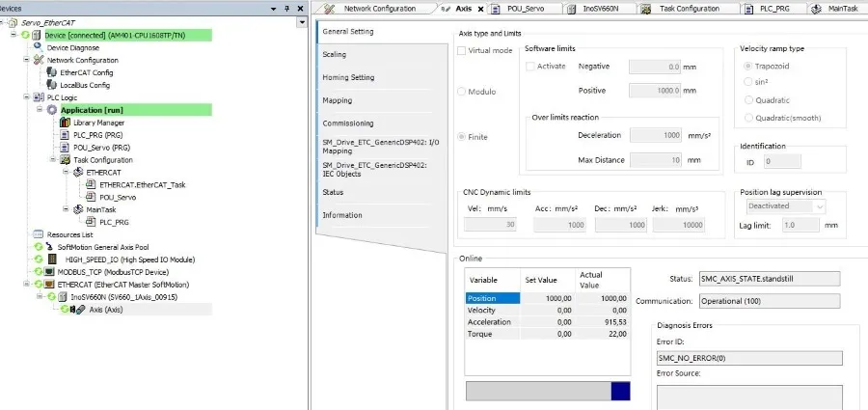Image resolution: width=868 pixels, height=410 pixels.
Task: Collapse the ETHERCAT Master SoftMotion node
Action: click(x=27, y=285)
